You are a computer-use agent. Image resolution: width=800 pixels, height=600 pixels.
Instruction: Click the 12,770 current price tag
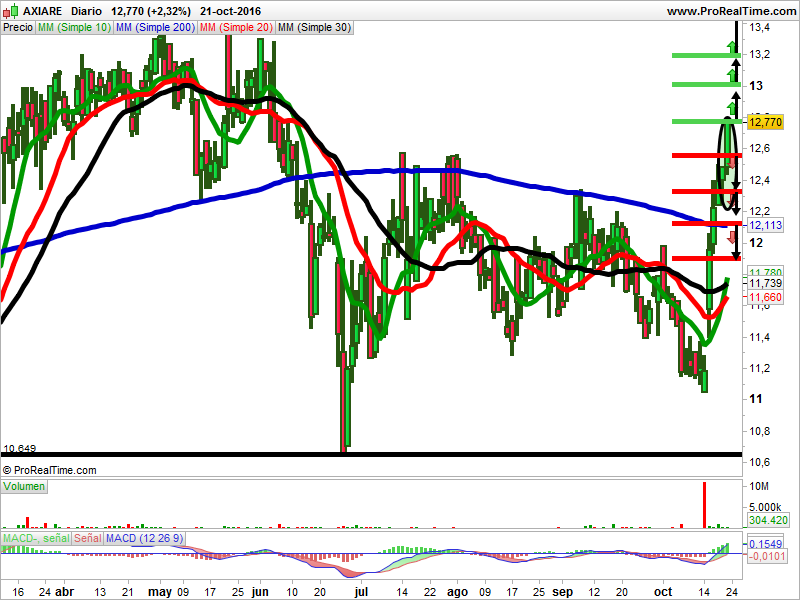(765, 122)
